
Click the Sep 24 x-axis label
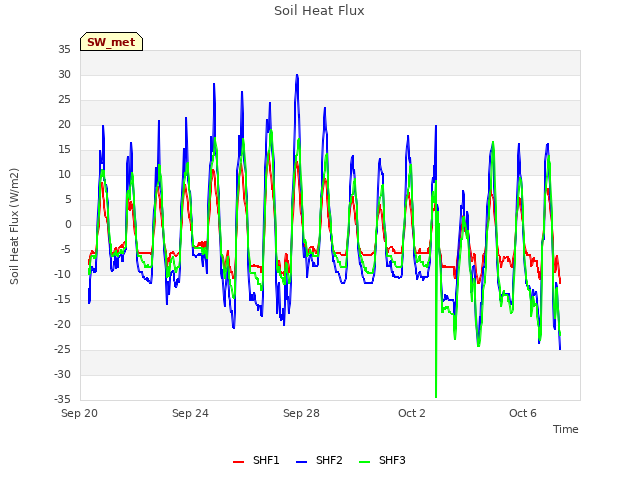[x=190, y=413]
